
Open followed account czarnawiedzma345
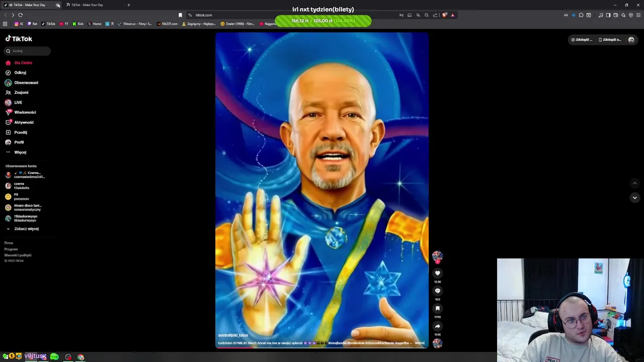click(x=25, y=175)
